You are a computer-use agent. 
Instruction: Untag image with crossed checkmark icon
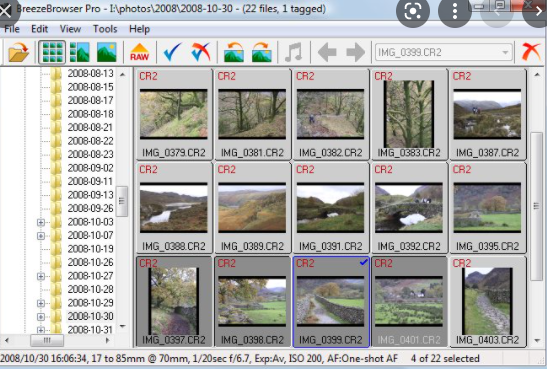(201, 52)
